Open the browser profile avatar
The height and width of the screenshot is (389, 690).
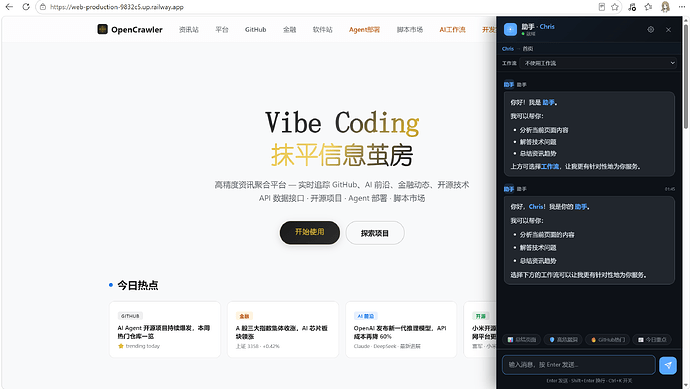665,7
